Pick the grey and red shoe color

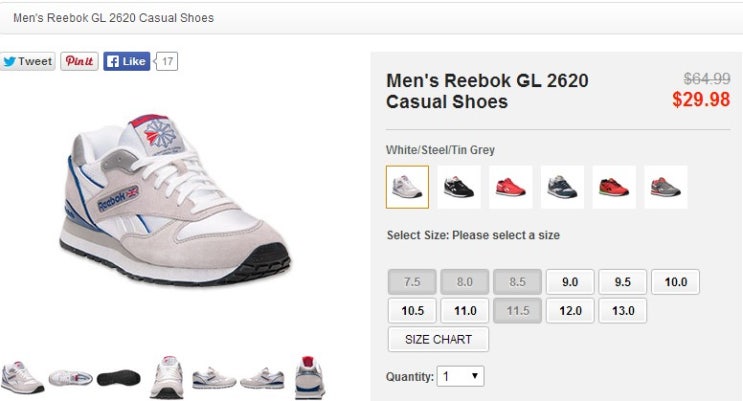pos(665,187)
